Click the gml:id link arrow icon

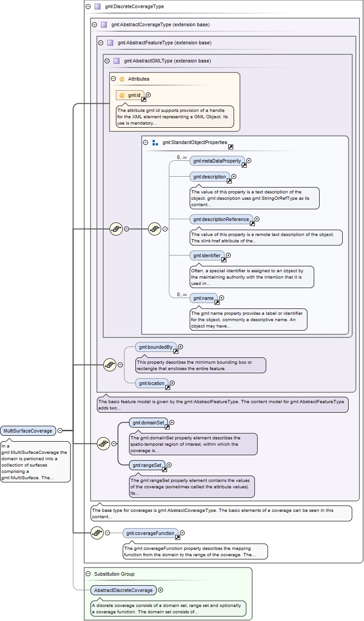pos(144,99)
